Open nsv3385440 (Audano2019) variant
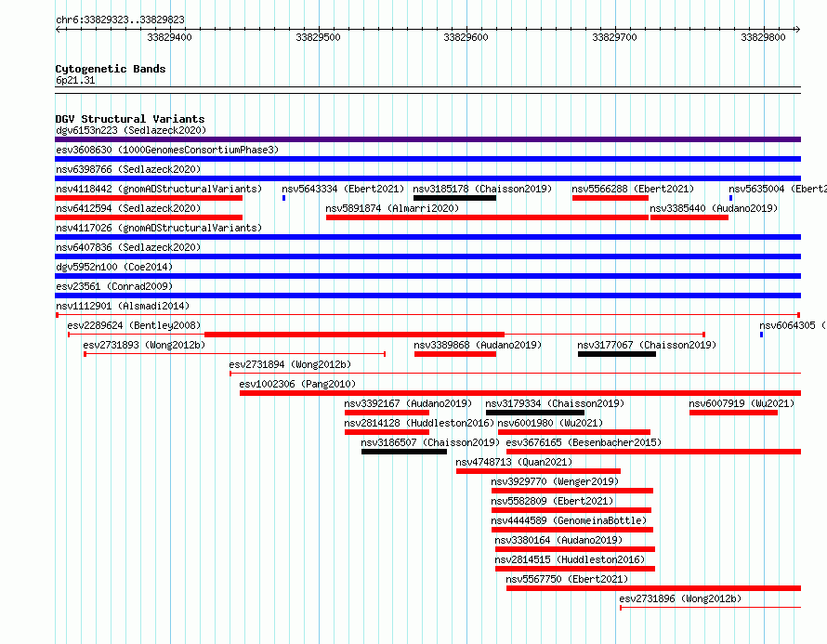This screenshot has width=827, height=644. point(714,208)
